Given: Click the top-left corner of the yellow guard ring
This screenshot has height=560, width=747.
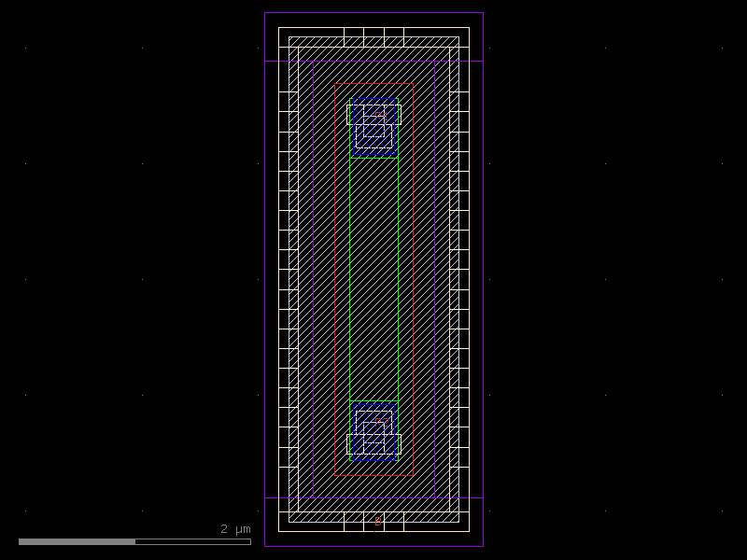Looking at the screenshot, I should coord(280,29).
